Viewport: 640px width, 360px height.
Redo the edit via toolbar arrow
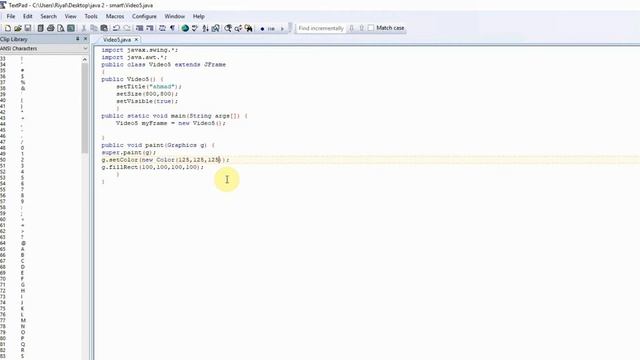(127, 28)
